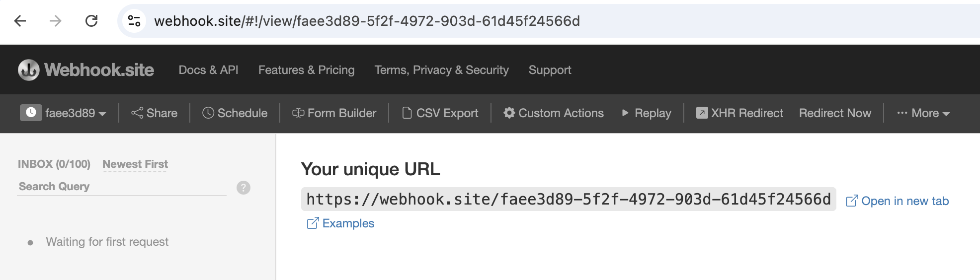Open the Docs & API menu item

pyautogui.click(x=208, y=70)
